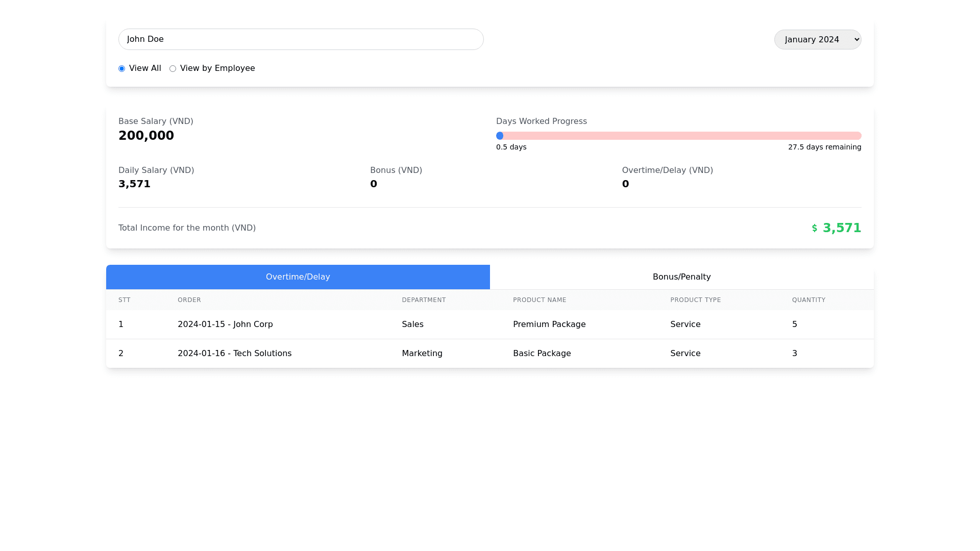Click the Product Name column header
Viewport: 980px width, 551px height.
tap(539, 300)
